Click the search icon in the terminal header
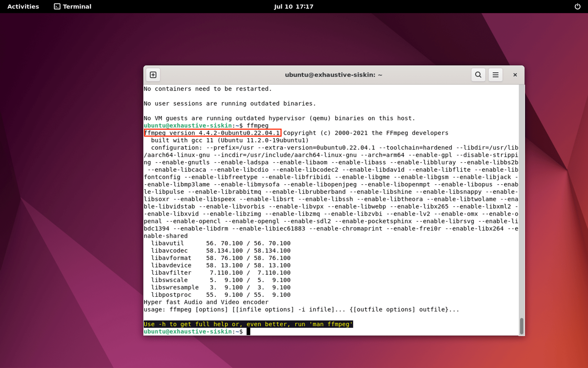The width and height of the screenshot is (588, 368). click(478, 75)
